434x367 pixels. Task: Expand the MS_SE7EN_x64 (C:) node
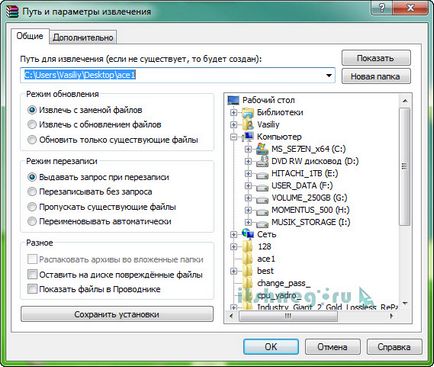tap(248, 149)
